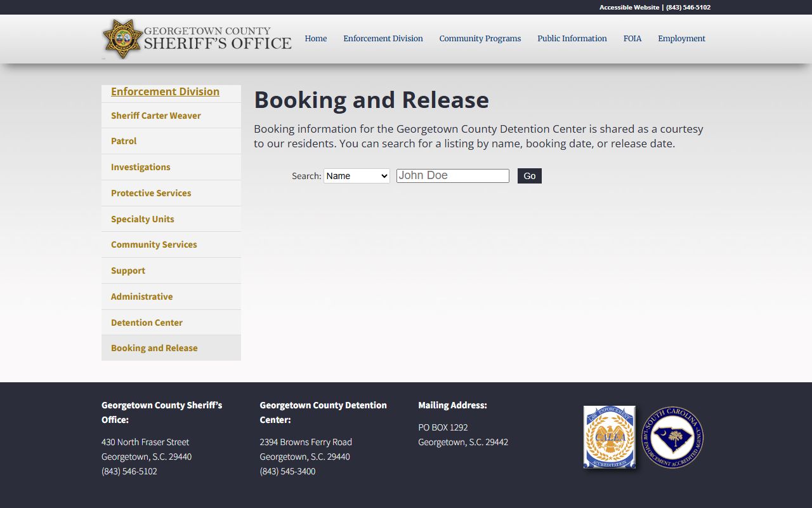This screenshot has height=508, width=812.
Task: Click the PO BOX 1292 mailing address
Action: point(443,427)
